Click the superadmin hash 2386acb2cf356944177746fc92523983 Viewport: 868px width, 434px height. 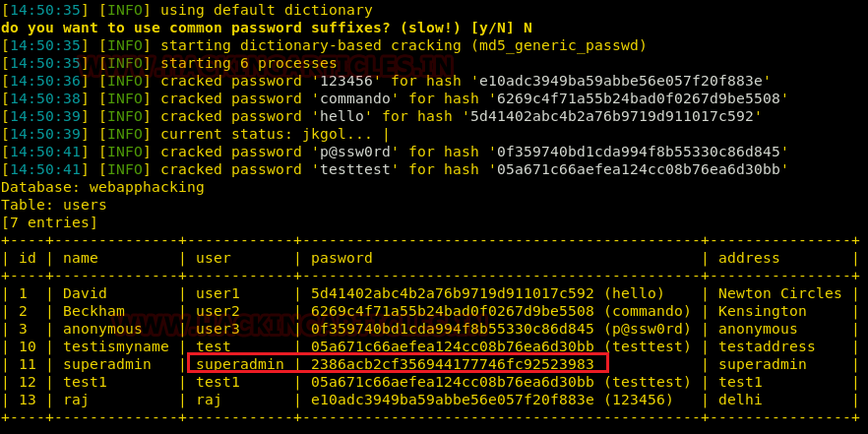452,364
